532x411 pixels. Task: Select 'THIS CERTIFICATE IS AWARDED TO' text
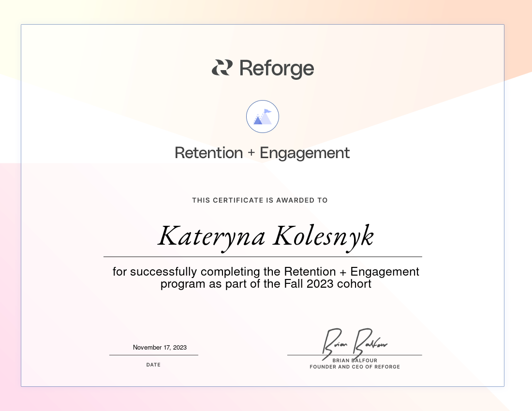point(260,200)
